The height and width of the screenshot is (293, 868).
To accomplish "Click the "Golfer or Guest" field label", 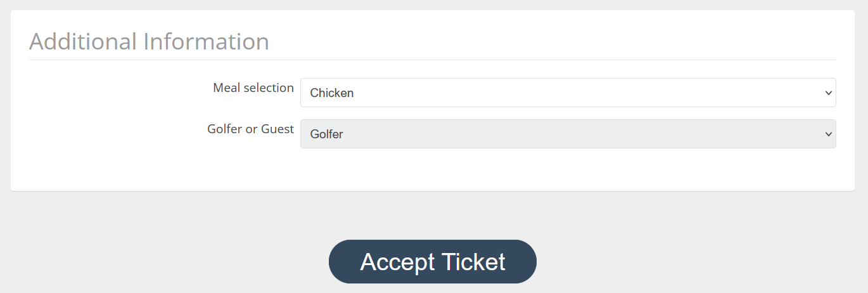I will (x=251, y=129).
